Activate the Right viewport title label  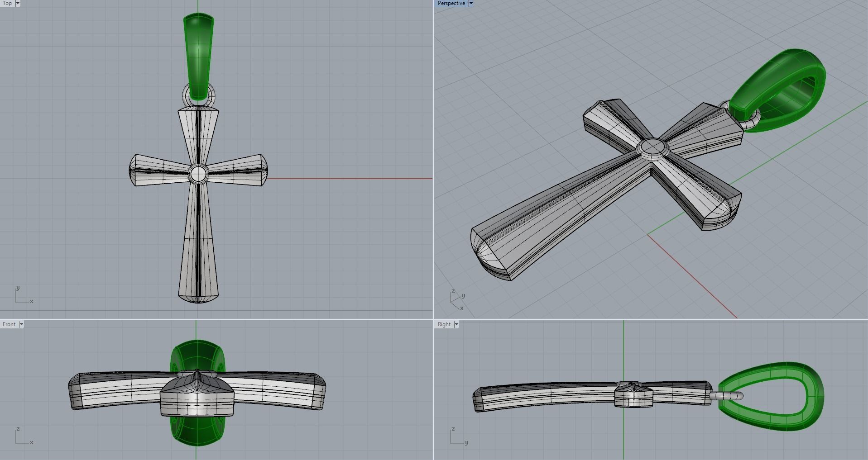[x=444, y=324]
